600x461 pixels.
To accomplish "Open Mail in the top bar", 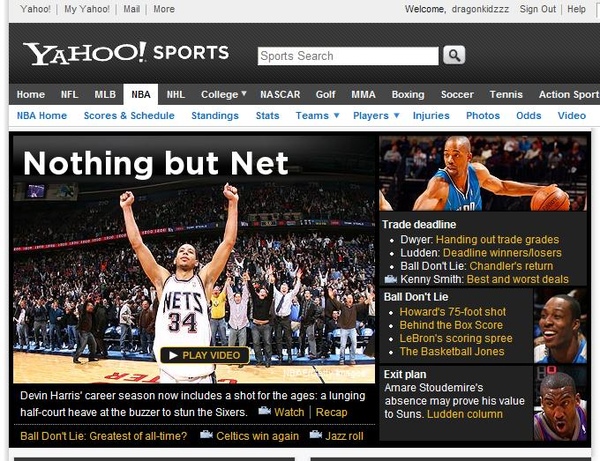I will 131,9.
